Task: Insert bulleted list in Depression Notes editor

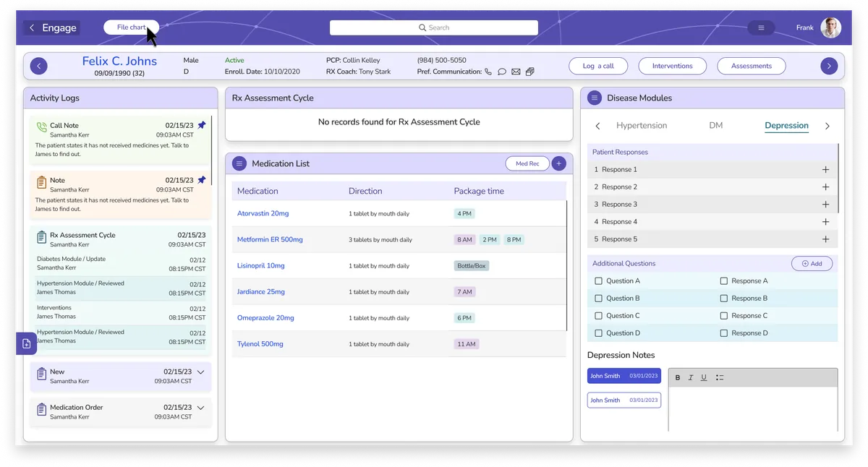Action: point(720,377)
